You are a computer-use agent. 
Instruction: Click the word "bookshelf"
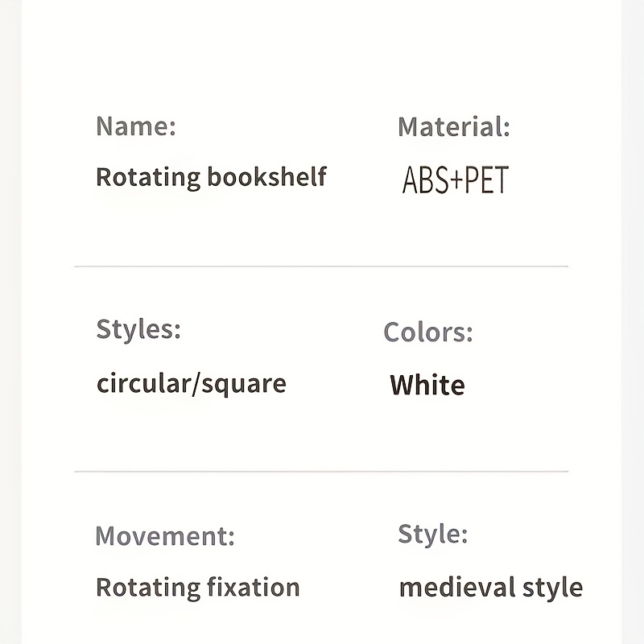(x=267, y=176)
